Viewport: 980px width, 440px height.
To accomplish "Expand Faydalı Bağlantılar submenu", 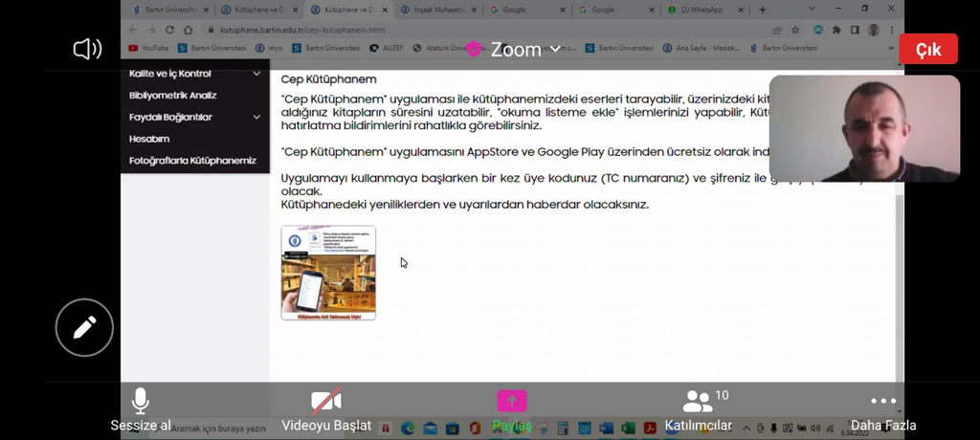I will 256,117.
